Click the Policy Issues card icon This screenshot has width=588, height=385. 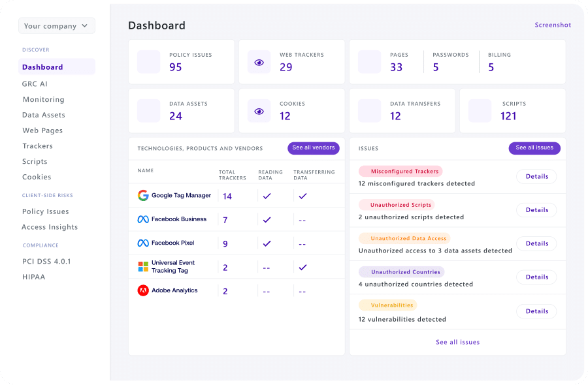click(x=148, y=62)
